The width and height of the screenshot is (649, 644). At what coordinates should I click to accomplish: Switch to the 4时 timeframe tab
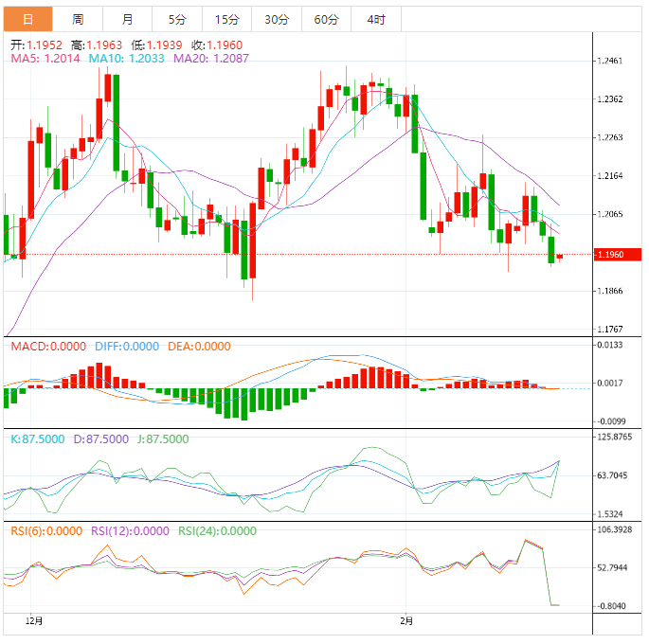[x=375, y=19]
